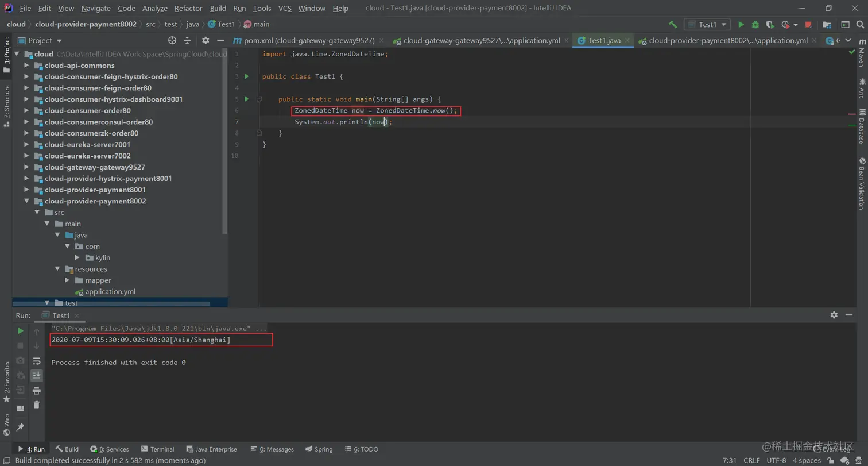
Task: Click the green inspection checkmark in editor
Action: pyautogui.click(x=852, y=52)
